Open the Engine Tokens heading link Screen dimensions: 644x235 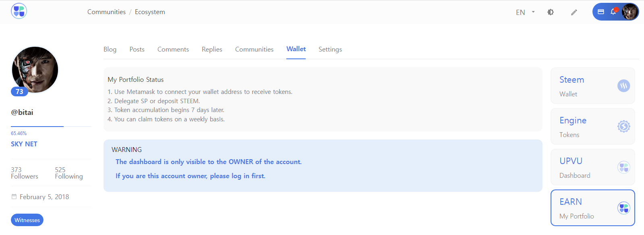[573, 121]
